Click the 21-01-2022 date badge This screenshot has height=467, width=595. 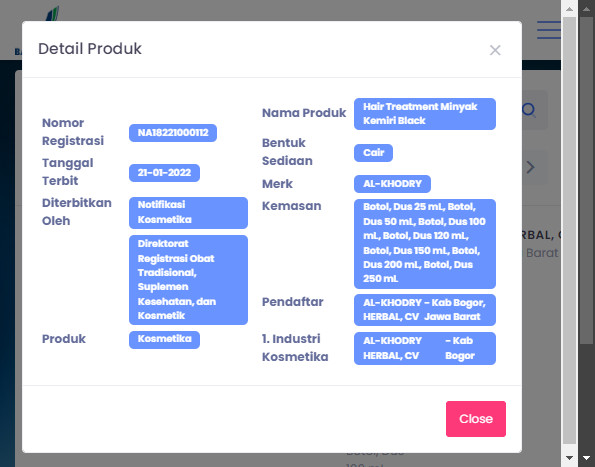point(164,173)
